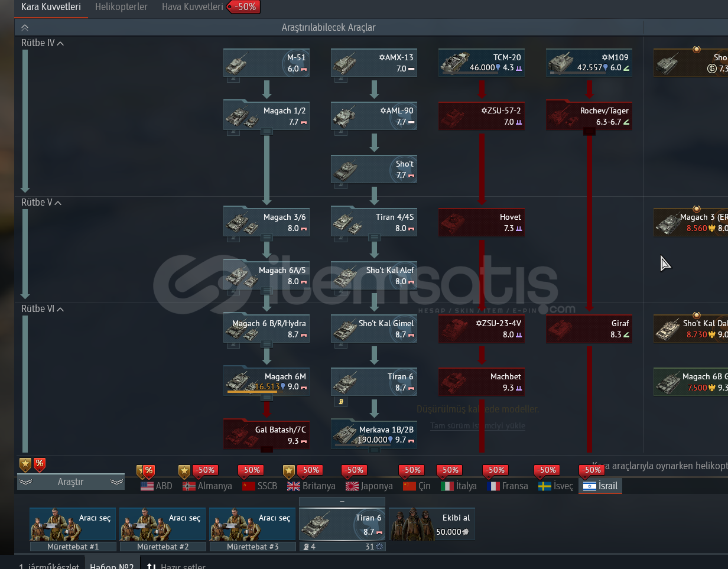Viewport: 728px width, 569px height.
Task: Collapse the Rütbe V rank section
Action: coord(41,203)
